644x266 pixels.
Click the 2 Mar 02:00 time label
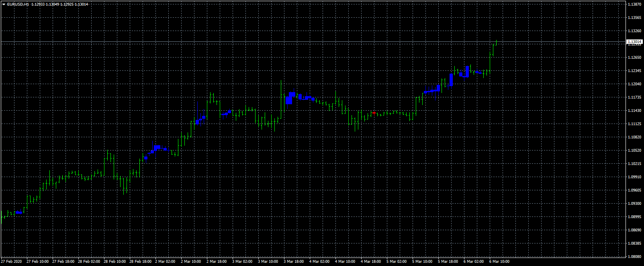pyautogui.click(x=165, y=262)
